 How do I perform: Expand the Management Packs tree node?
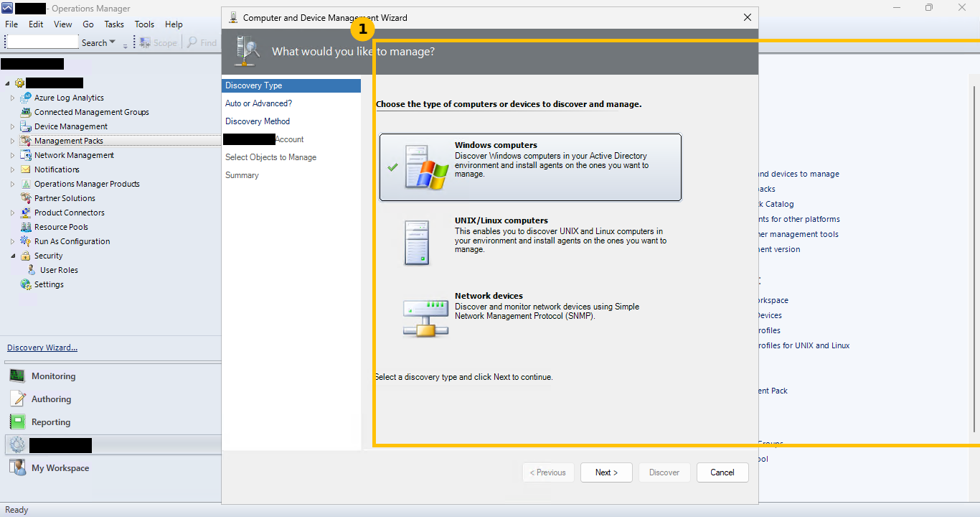coord(12,141)
